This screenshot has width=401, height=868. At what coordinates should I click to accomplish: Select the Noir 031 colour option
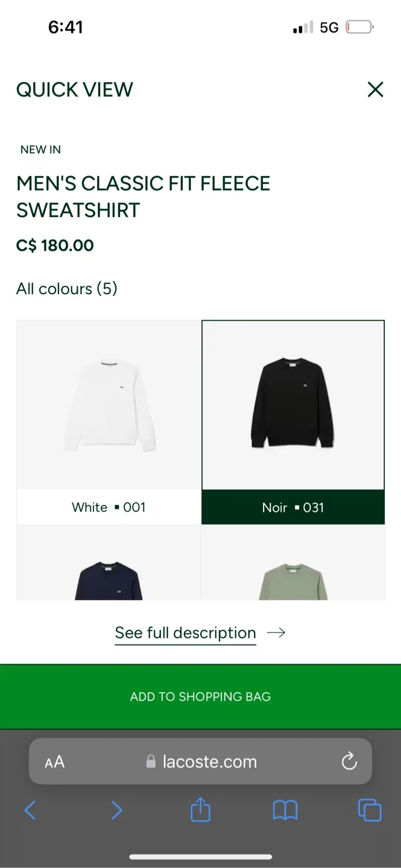(293, 507)
